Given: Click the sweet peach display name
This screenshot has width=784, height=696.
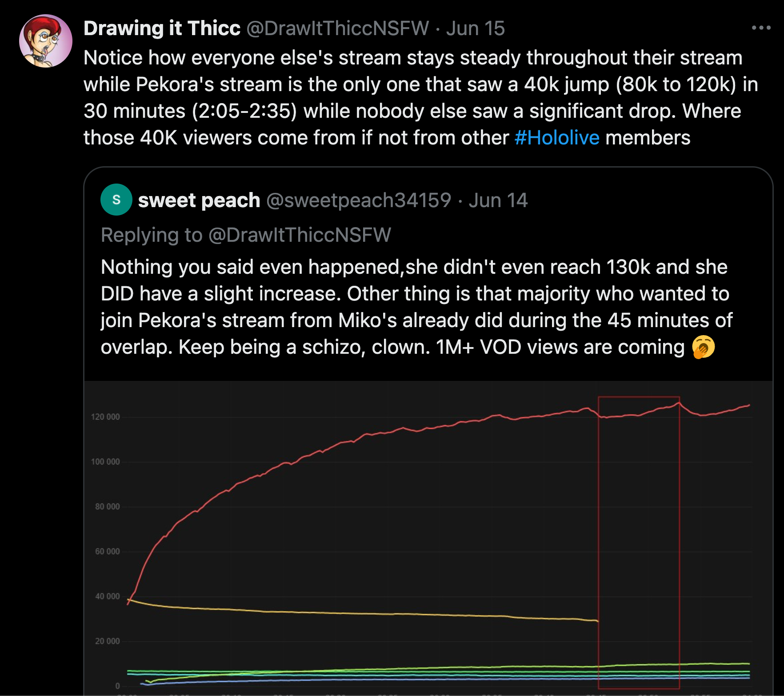Looking at the screenshot, I should (199, 200).
